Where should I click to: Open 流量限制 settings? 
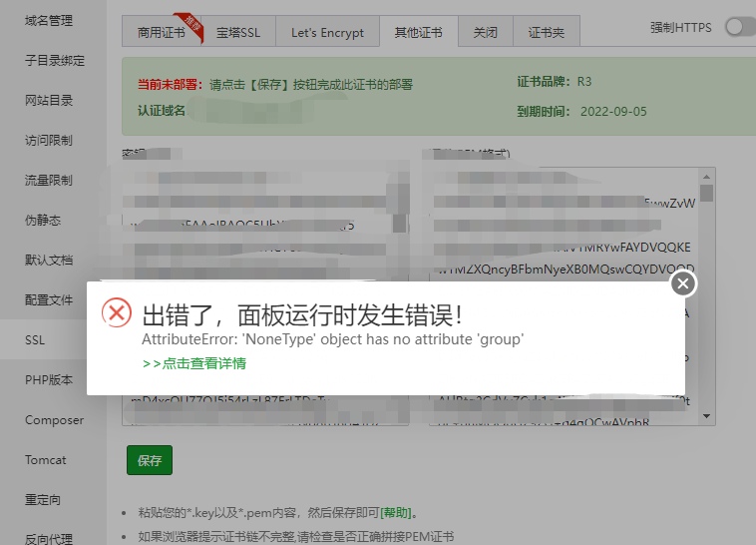[x=49, y=181]
